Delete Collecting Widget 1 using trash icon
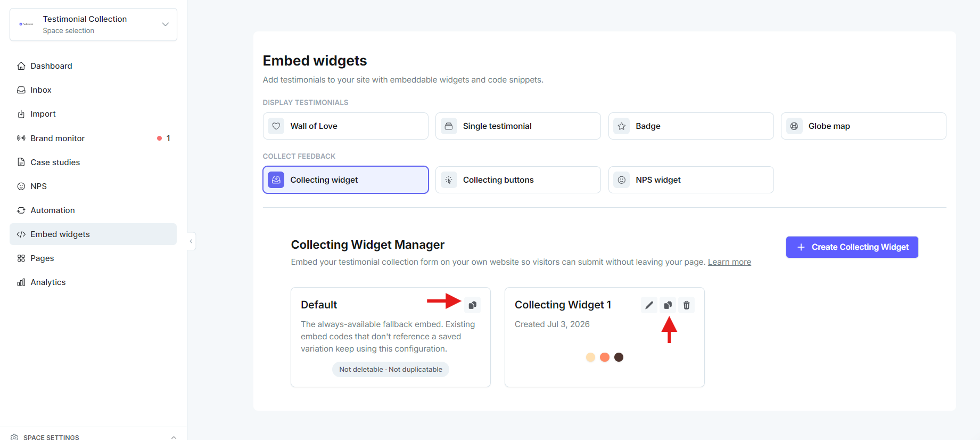 (x=687, y=305)
